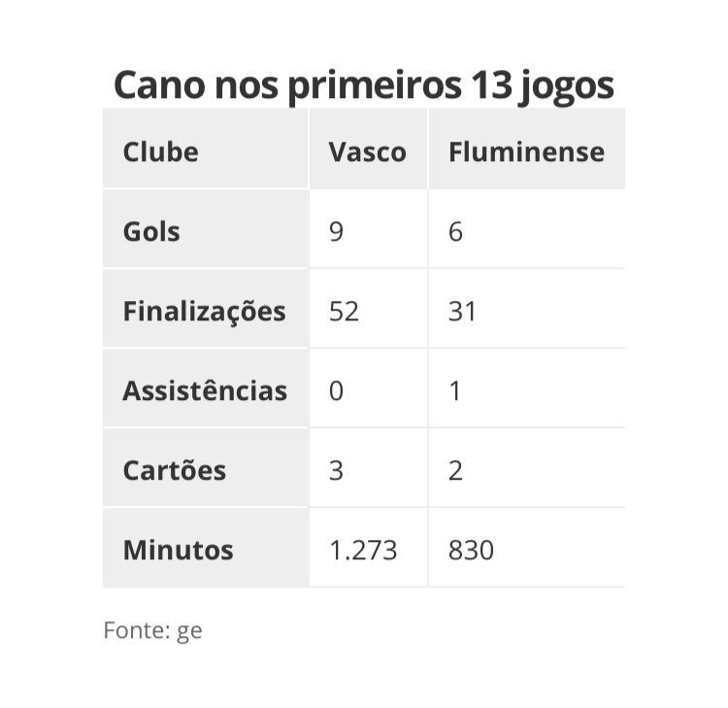Screen dimensions: 728x708
Task: Select the 'Clube' header cell
Action: tap(205, 149)
